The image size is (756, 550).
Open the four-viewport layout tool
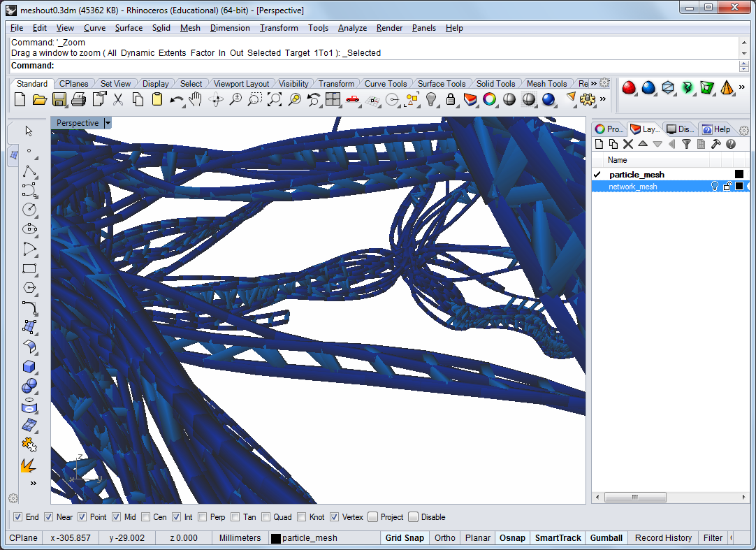[333, 100]
